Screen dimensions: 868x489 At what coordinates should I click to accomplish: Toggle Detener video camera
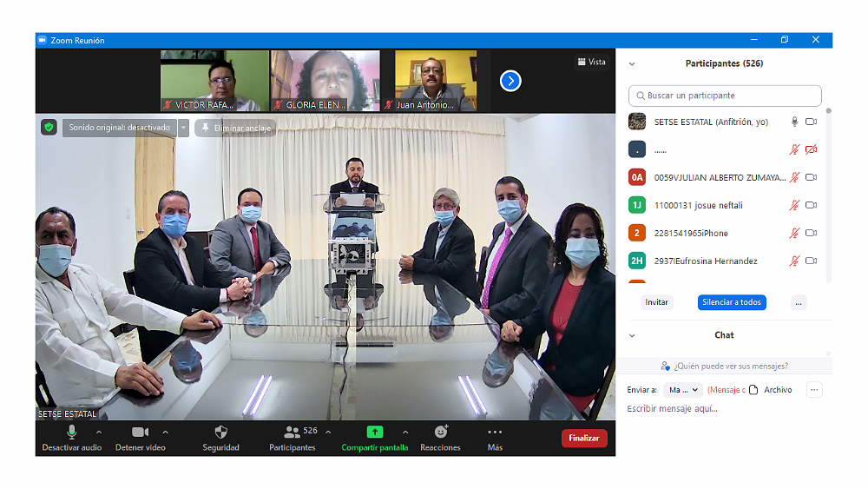140,432
